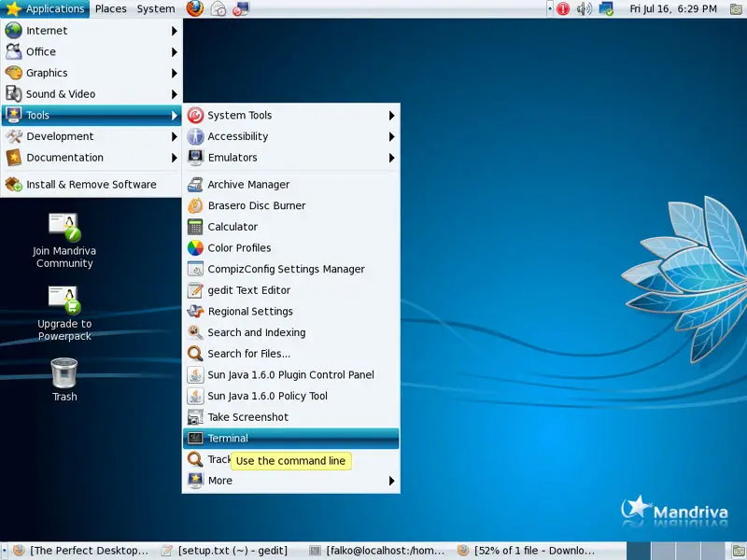Expand the System Tools submenu arrow
The image size is (747, 560).
[x=391, y=115]
